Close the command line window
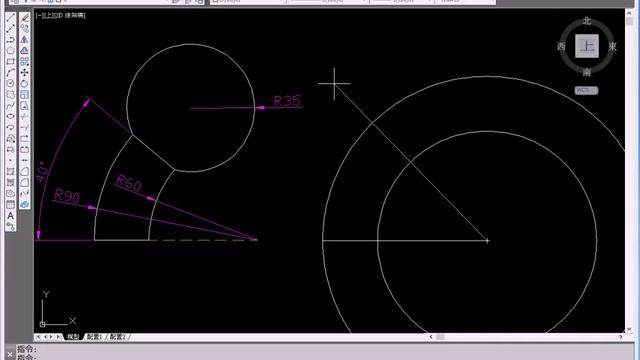This screenshot has width=640, height=360. [10, 355]
